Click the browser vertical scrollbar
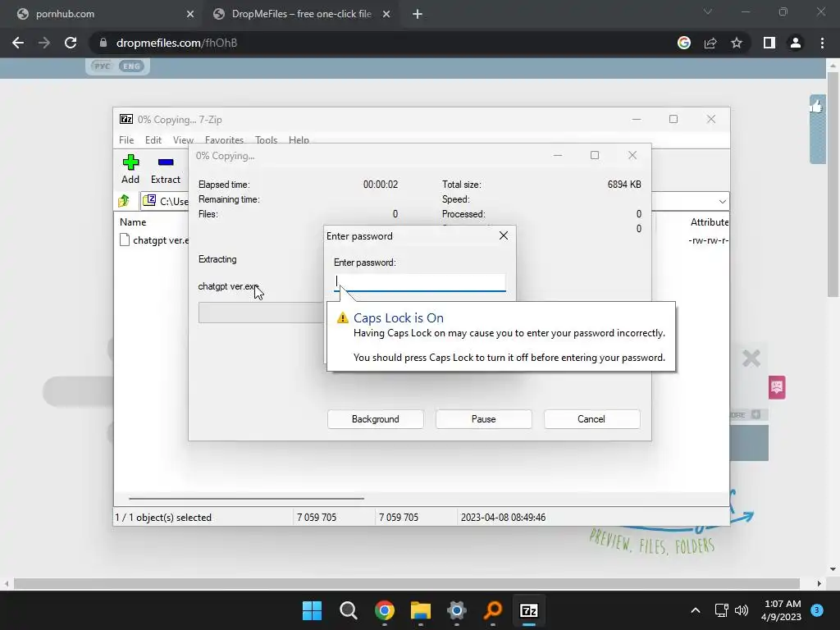The image size is (840, 630). pos(833,185)
